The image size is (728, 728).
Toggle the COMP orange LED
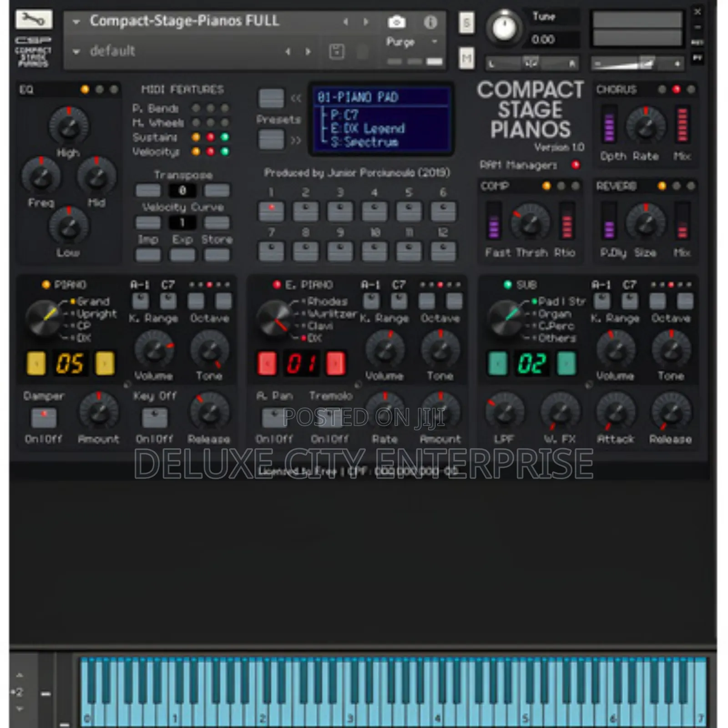pyautogui.click(x=546, y=186)
